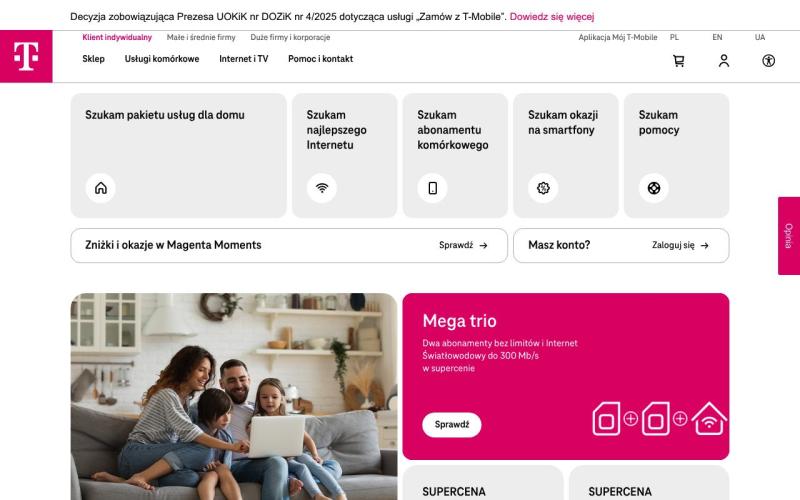
Task: Click the phone icon in mobile subscription card
Action: click(x=432, y=188)
